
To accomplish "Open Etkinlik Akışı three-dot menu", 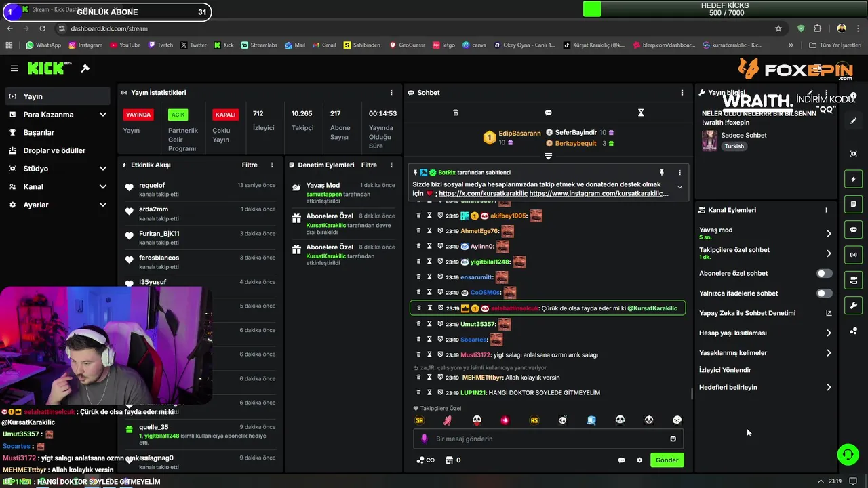I will click(272, 165).
